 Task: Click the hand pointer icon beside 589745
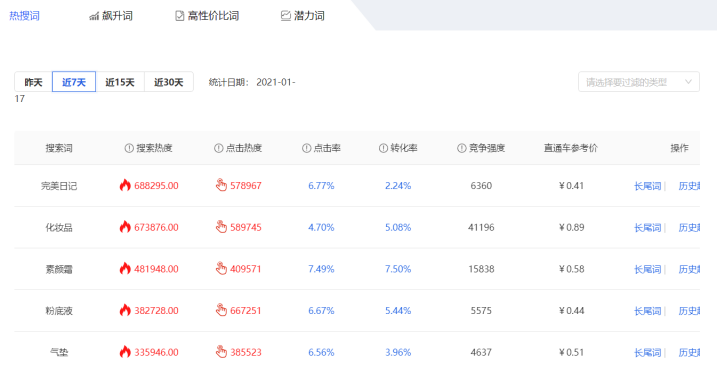[221, 227]
